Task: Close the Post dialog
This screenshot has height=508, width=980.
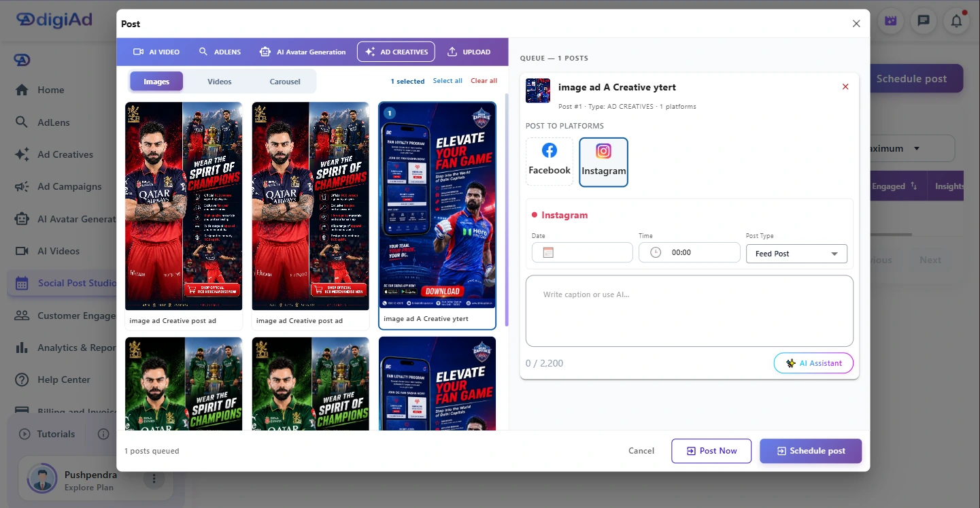Action: click(x=856, y=24)
